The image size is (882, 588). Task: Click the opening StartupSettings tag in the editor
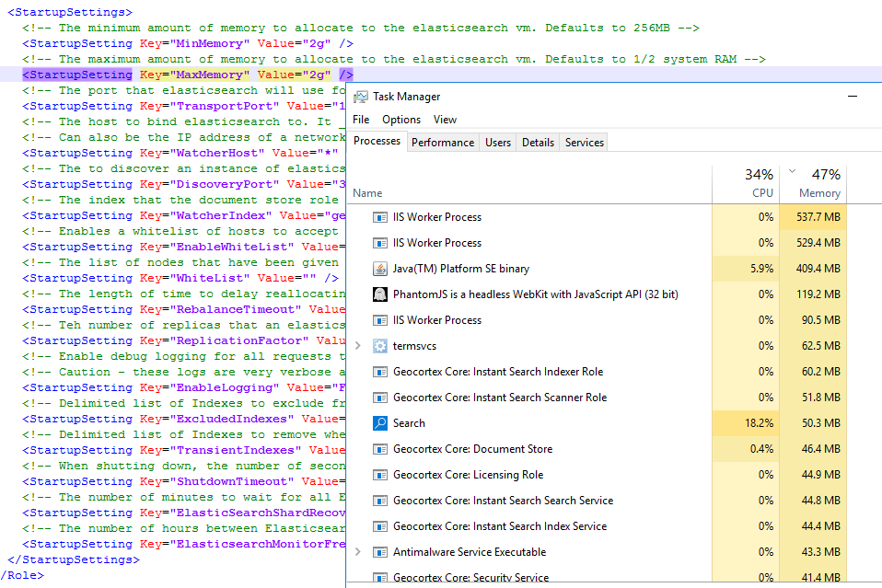pos(70,12)
